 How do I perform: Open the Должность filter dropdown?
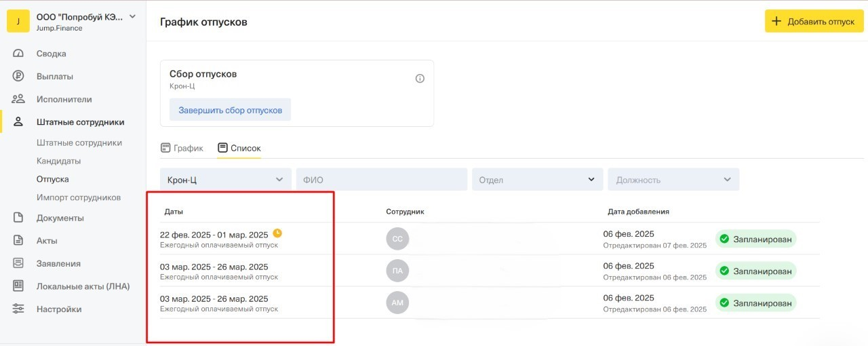(x=673, y=180)
